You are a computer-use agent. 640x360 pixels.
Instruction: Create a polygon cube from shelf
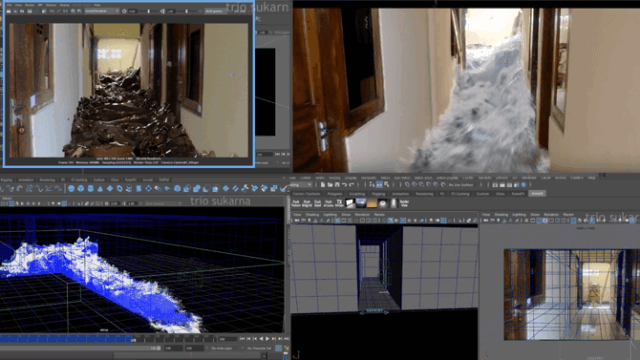[81, 189]
